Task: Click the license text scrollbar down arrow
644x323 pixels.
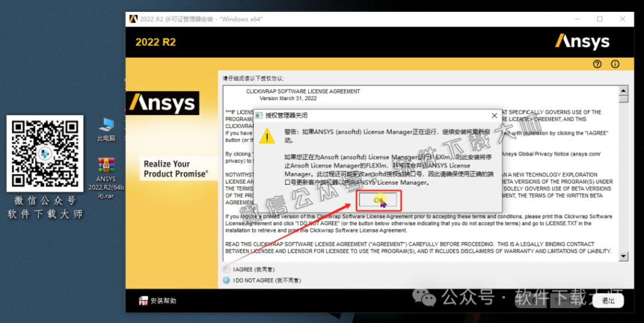Action: pyautogui.click(x=623, y=256)
